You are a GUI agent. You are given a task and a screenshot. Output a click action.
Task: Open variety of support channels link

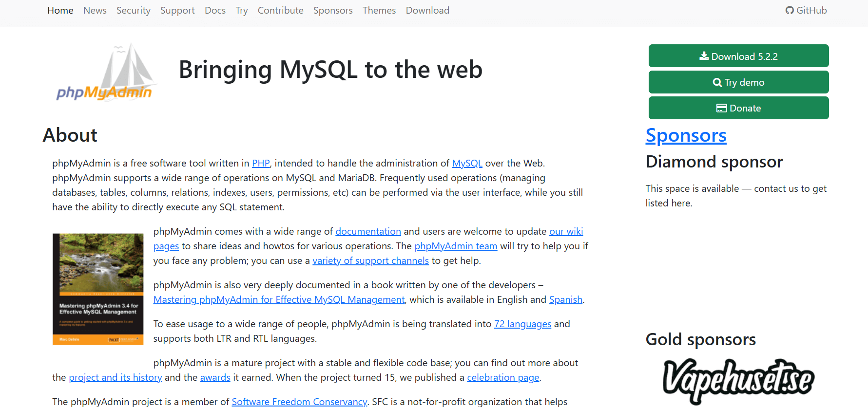pyautogui.click(x=370, y=260)
